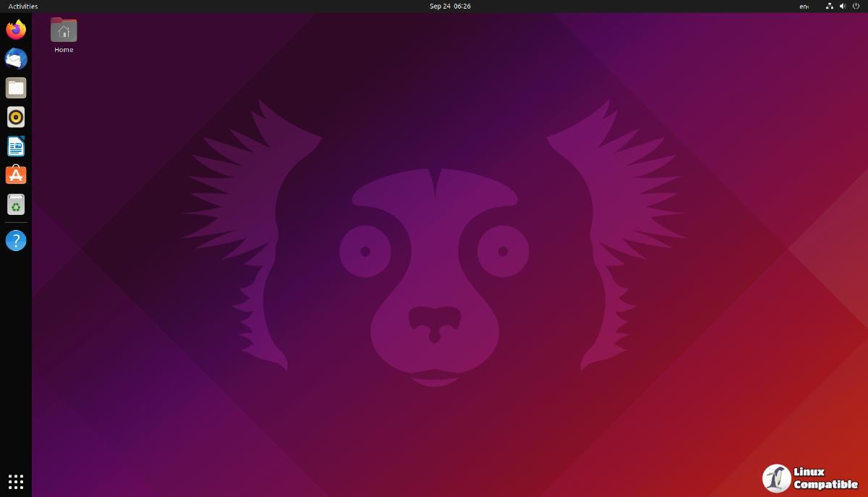Open the clock showing Sep 24 06:26
The width and height of the screenshot is (868, 497).
pyautogui.click(x=450, y=7)
